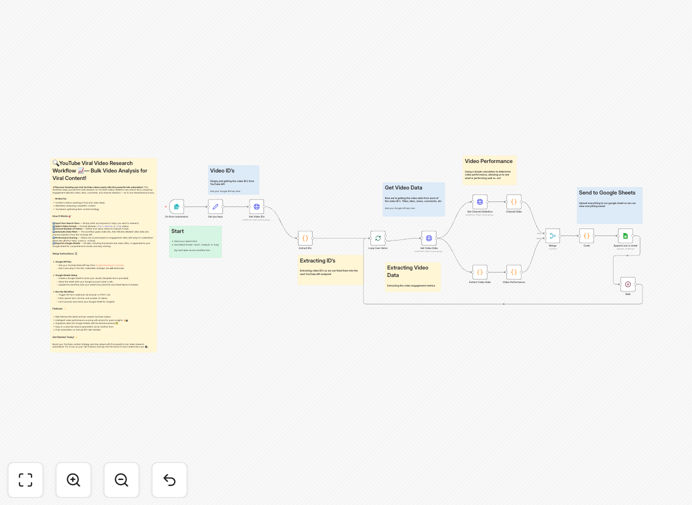Click the zoom out magnifier button
This screenshot has height=505, width=692.
tap(121, 480)
